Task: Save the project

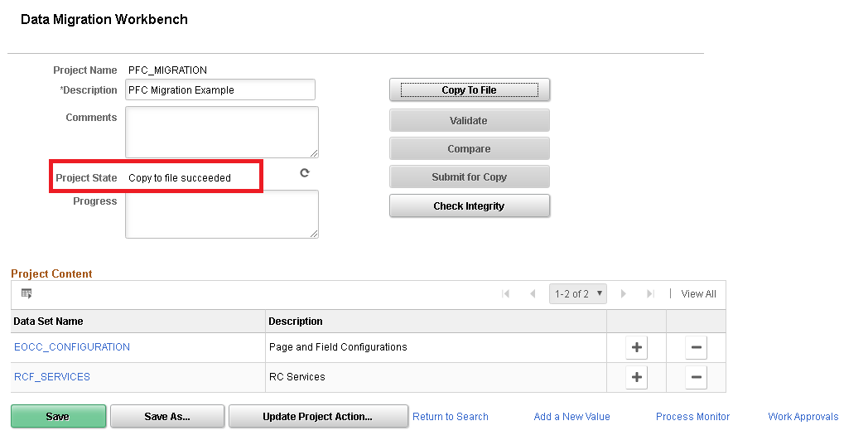Action: (58, 416)
